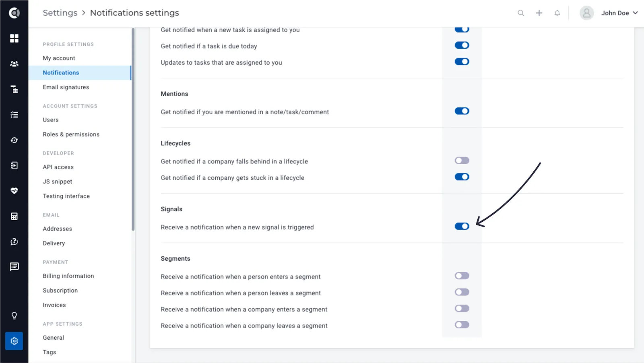Screen dimensions: 644x363
Task: Go to Roles & permissions
Action: 71,134
